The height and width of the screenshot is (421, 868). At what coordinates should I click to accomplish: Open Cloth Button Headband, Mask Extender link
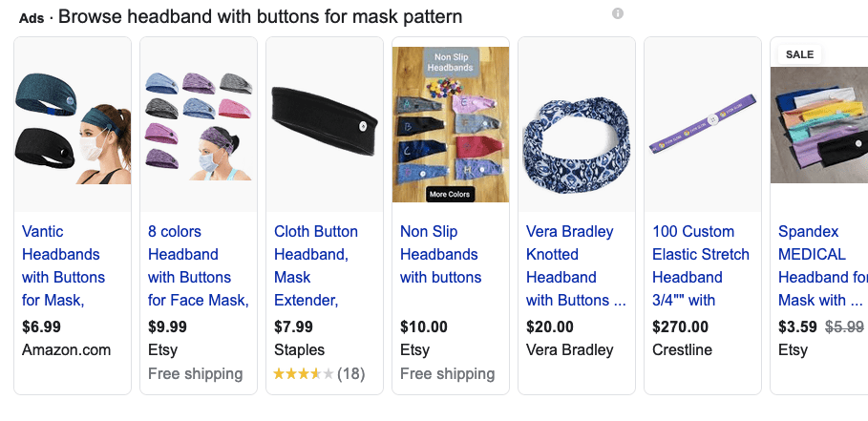click(x=316, y=265)
